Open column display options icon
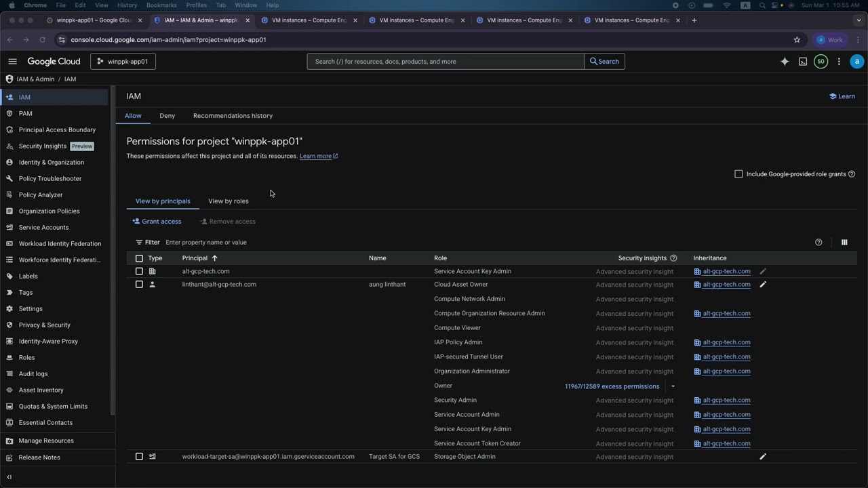Image resolution: width=868 pixels, height=488 pixels. coord(844,242)
